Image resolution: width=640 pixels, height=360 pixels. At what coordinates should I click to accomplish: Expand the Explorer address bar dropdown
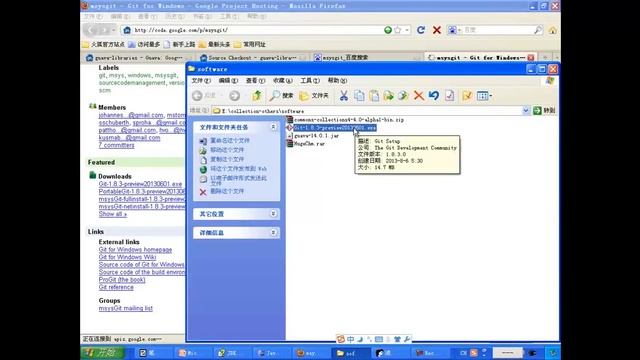(526, 110)
